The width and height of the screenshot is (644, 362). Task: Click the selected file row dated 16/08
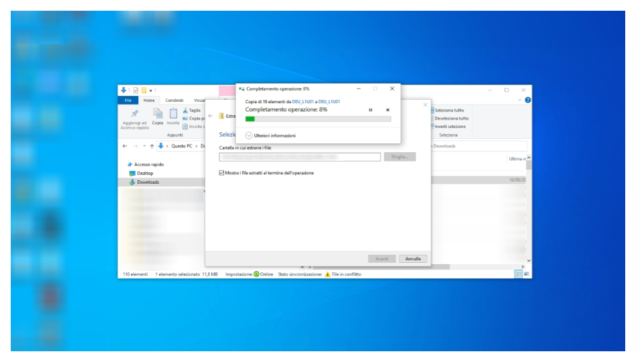point(479,180)
